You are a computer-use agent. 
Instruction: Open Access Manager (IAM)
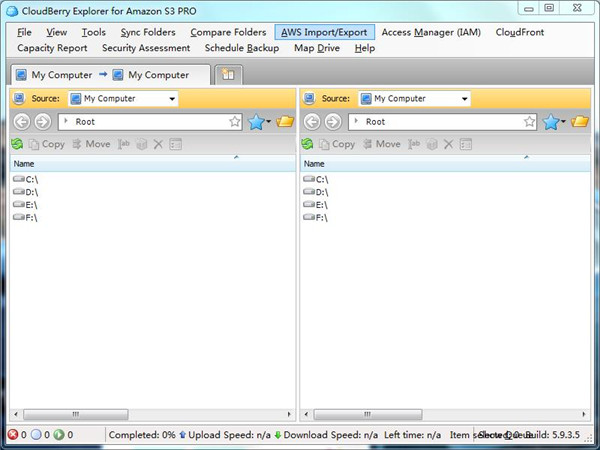(431, 33)
